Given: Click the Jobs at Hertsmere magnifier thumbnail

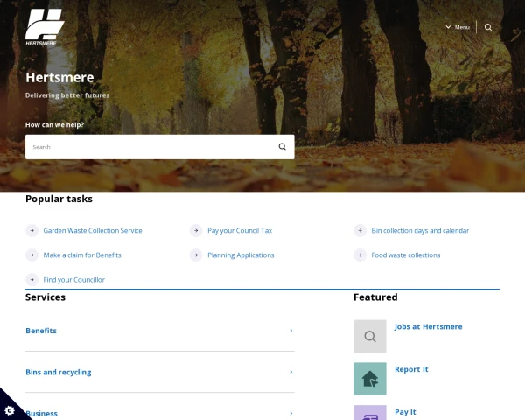Looking at the screenshot, I should click(x=370, y=336).
